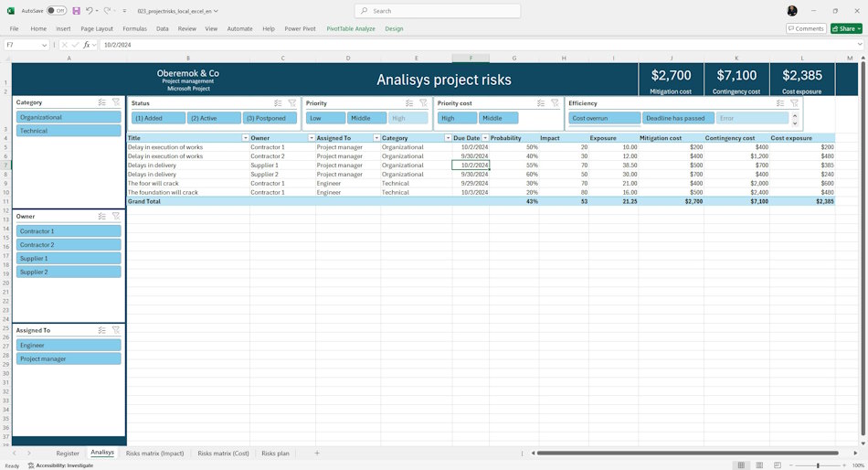Toggle Priority cost slicer multi-select icon
Image resolution: width=868 pixels, height=470 pixels.
(x=541, y=103)
